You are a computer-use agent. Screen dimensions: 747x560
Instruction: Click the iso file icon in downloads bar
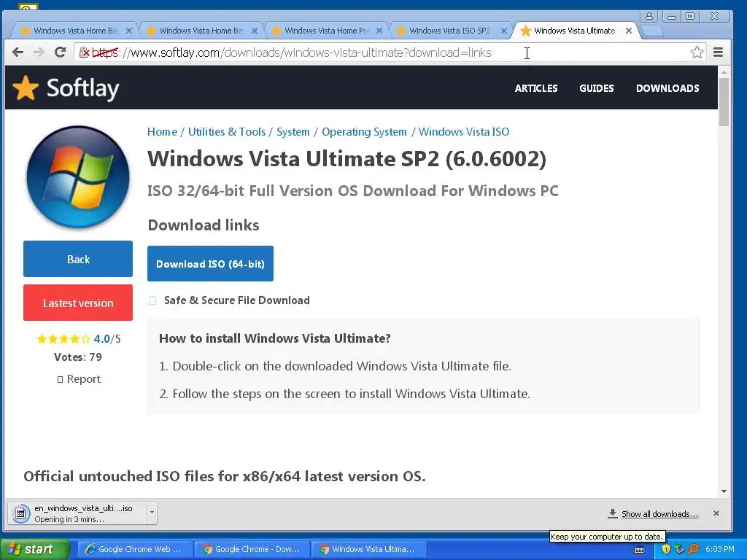[20, 514]
